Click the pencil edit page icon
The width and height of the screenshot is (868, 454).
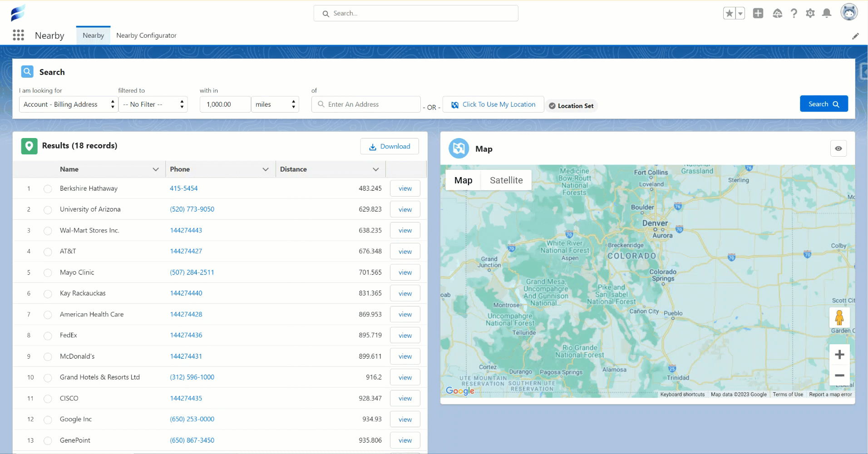tap(855, 36)
